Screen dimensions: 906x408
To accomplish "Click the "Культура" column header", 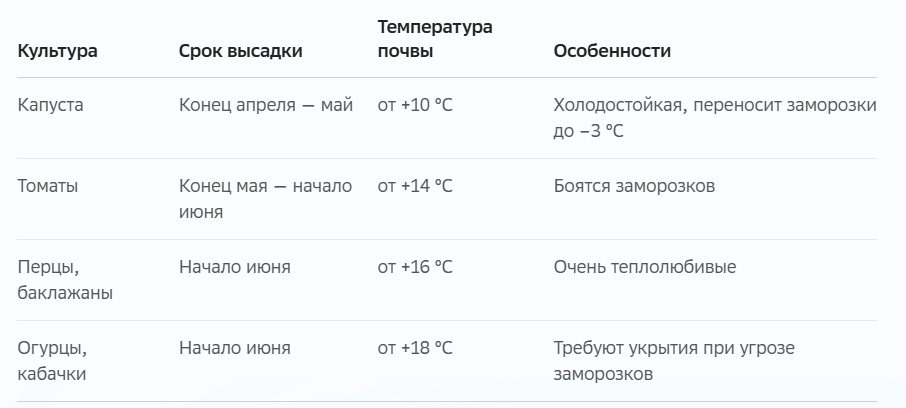I will pos(57,51).
